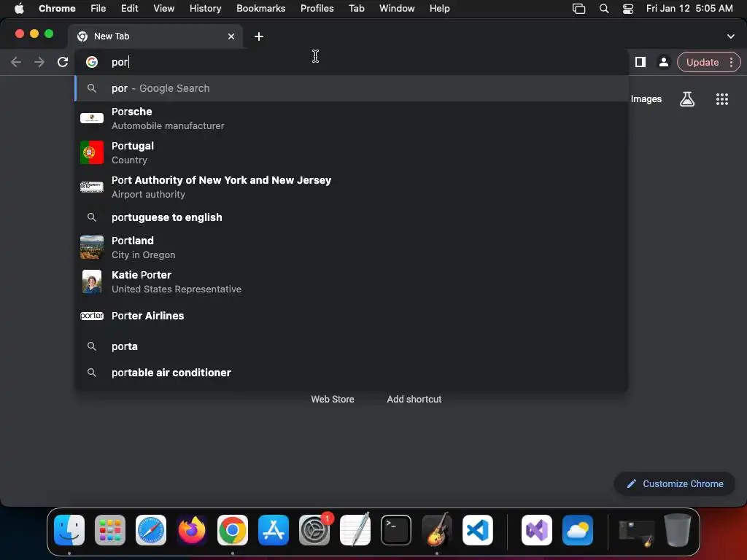Viewport: 747px width, 560px height.
Task: Open App Store from the Dock
Action: click(x=274, y=530)
